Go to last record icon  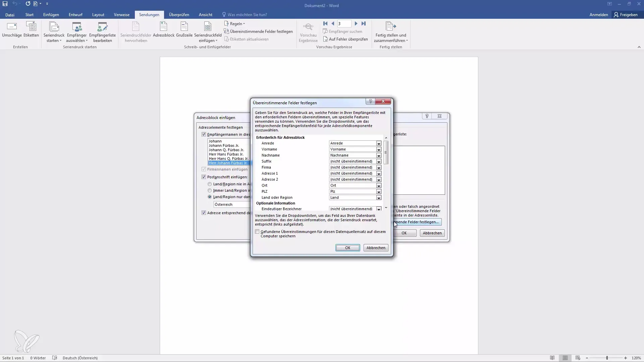[x=364, y=23]
